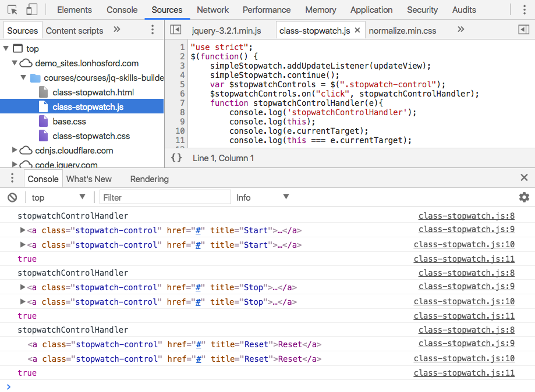Open the Network panel tab
The height and width of the screenshot is (392, 535).
point(212,10)
